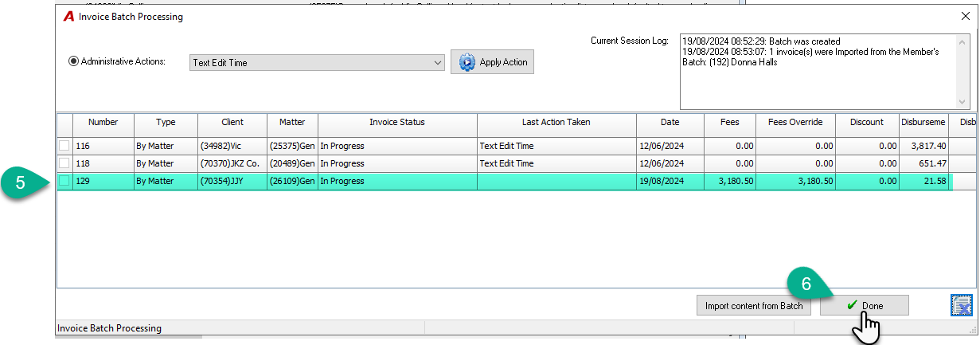This screenshot has width=980, height=345.
Task: Sort by the Client column header
Action: coord(232,123)
